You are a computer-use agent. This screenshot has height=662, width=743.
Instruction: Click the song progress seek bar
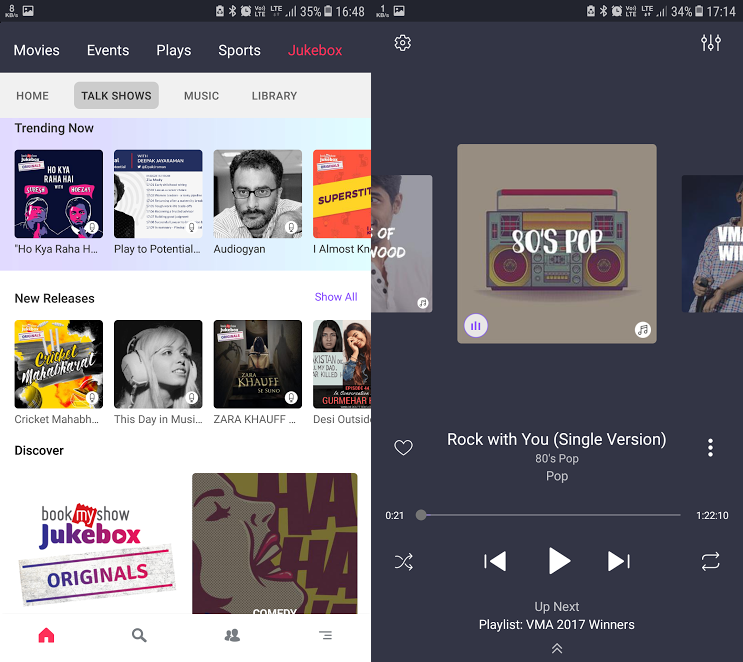[556, 515]
